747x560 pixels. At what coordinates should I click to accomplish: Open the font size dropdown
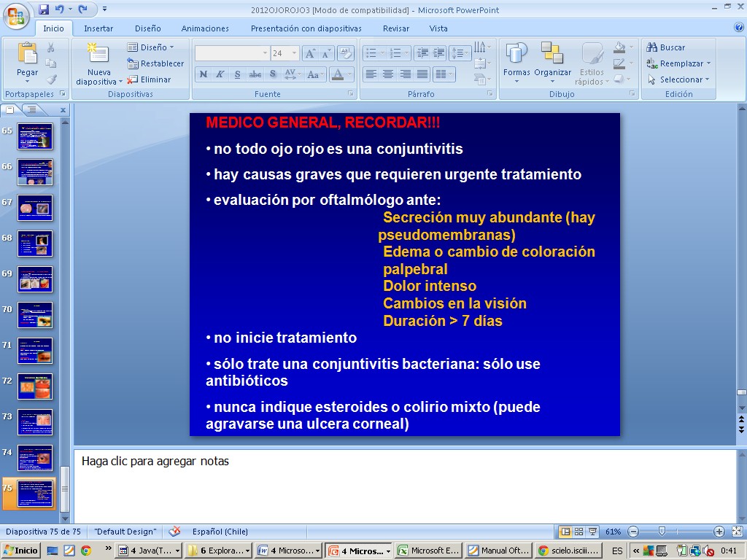[295, 53]
